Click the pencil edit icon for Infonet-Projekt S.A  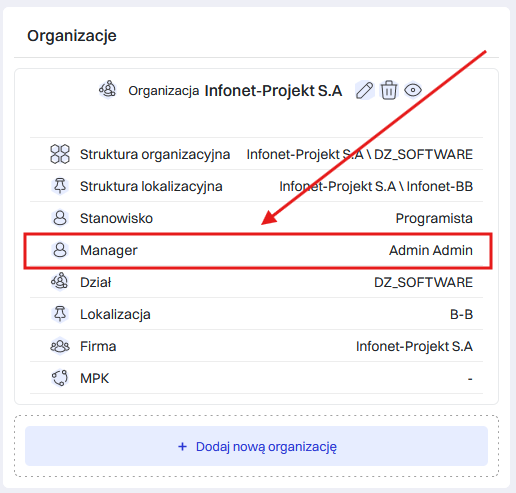(x=364, y=90)
